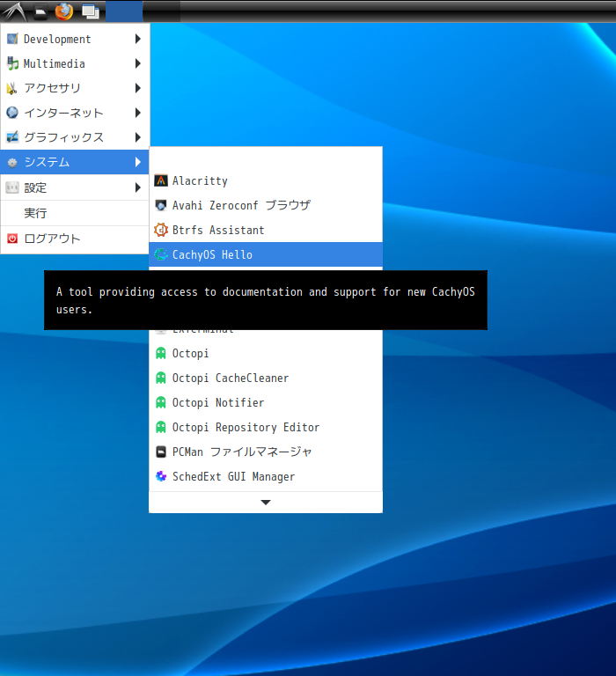Viewport: 616px width, 676px height.
Task: Click the Octopi Notifier icon
Action: coord(161,402)
